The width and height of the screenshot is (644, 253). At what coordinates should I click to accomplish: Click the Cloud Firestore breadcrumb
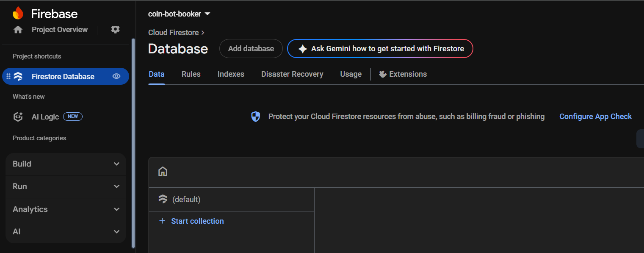173,33
